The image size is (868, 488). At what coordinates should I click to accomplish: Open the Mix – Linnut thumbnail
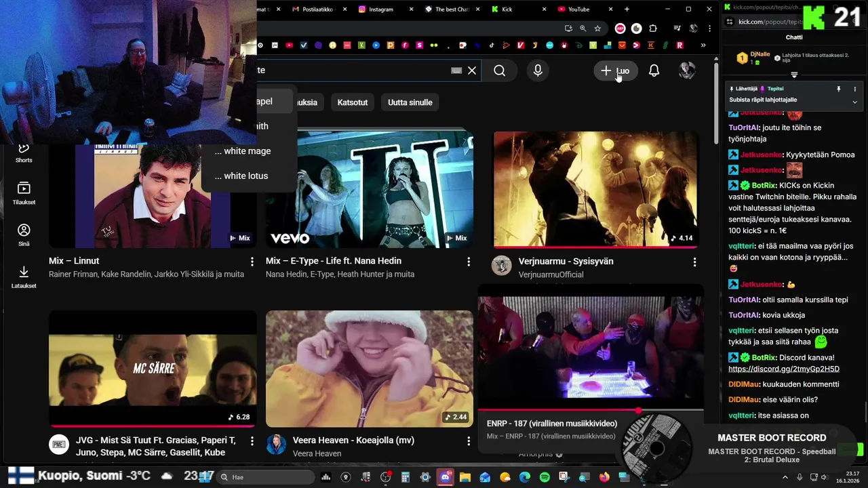[153, 197]
